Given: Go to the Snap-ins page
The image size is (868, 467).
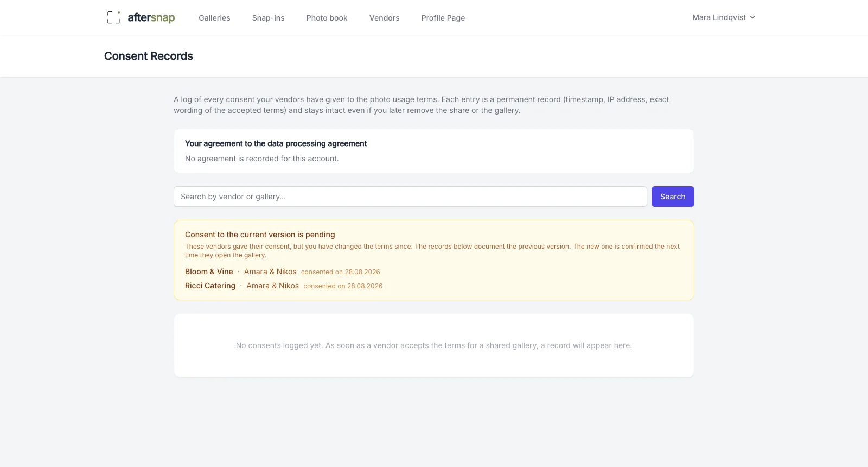Looking at the screenshot, I should pos(268,18).
